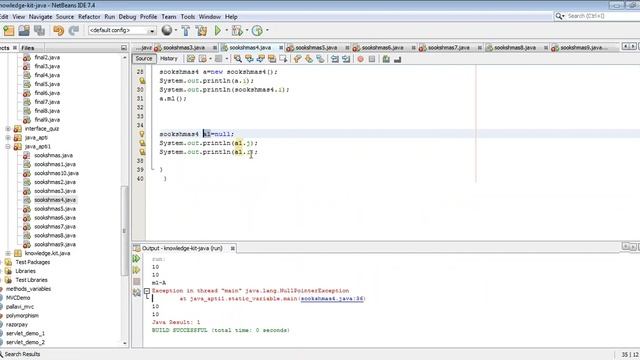Open the Refactor menu
The image size is (640, 360).
89,17
